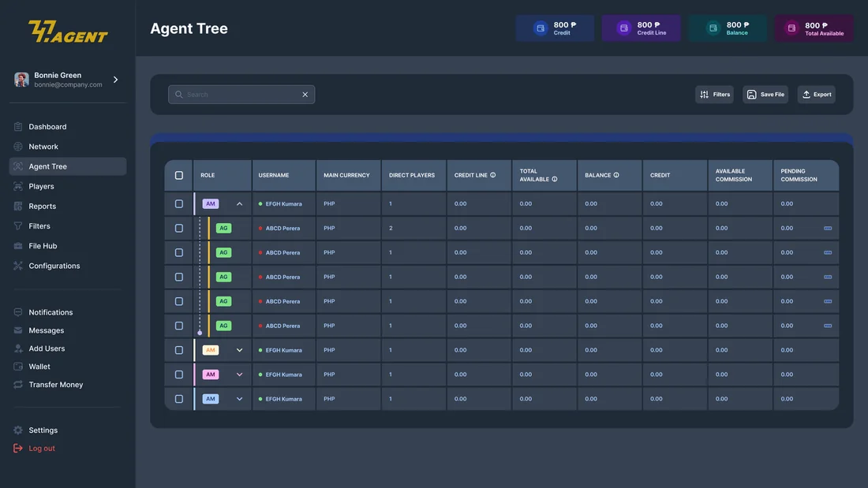The width and height of the screenshot is (868, 488).
Task: Click the Add Users icon
Action: tap(17, 348)
